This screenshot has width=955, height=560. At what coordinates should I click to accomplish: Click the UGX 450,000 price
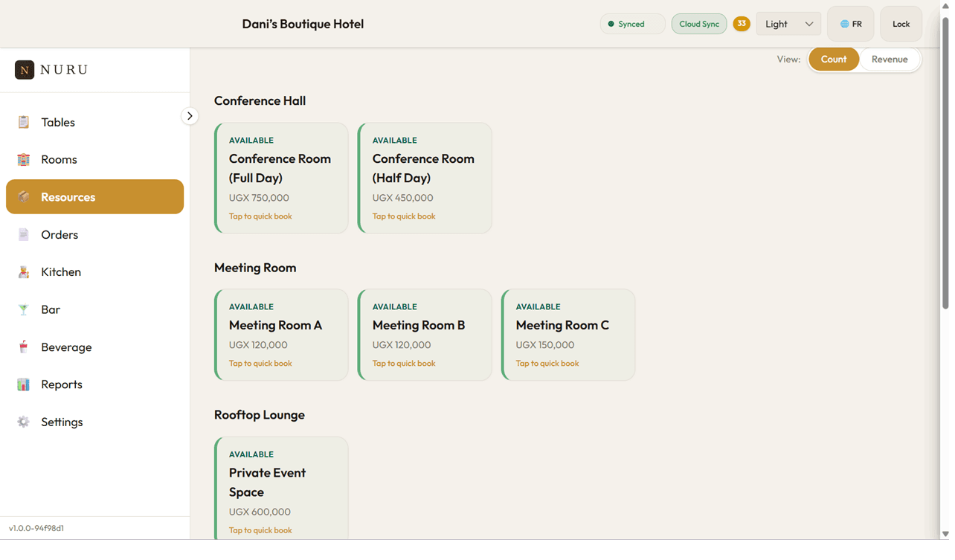(402, 198)
